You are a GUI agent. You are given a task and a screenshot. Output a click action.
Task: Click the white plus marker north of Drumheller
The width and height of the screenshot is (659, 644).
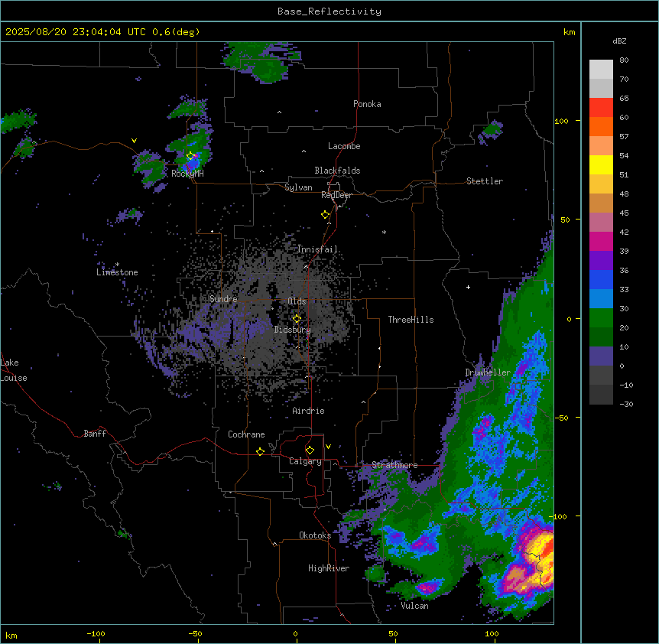[468, 287]
